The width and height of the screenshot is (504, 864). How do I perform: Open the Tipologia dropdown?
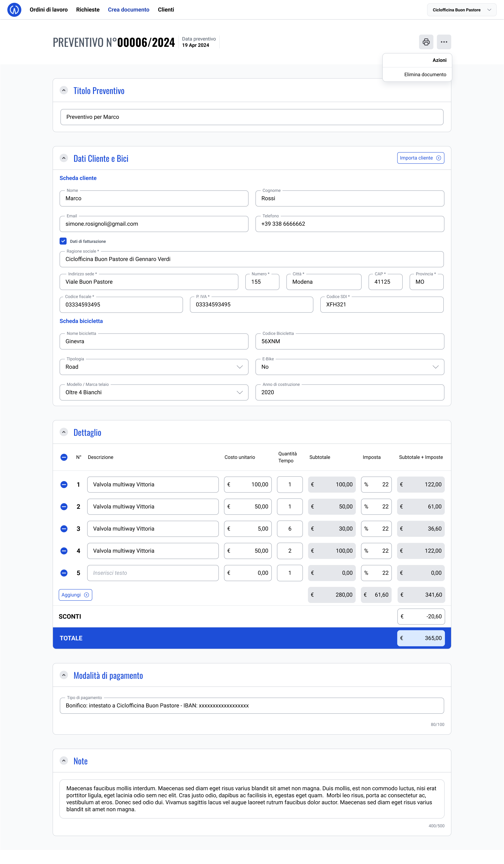[x=154, y=367]
